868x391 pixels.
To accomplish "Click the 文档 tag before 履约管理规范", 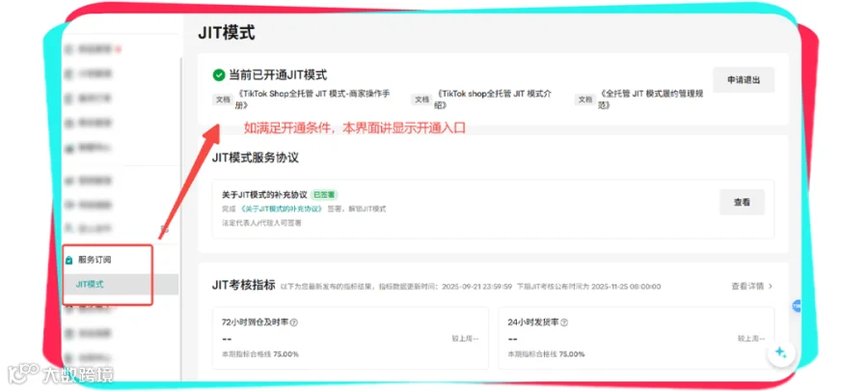I will [x=584, y=99].
